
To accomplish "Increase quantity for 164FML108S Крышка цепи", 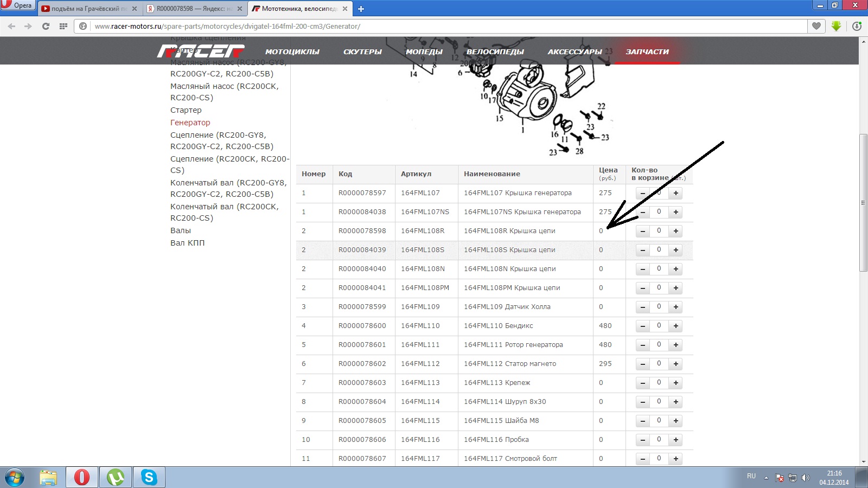I will pyautogui.click(x=676, y=250).
